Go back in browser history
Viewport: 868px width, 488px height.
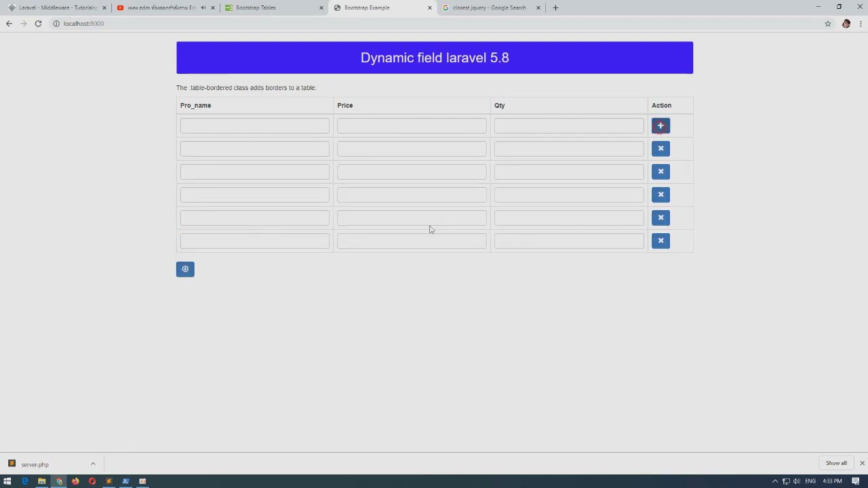coord(9,24)
